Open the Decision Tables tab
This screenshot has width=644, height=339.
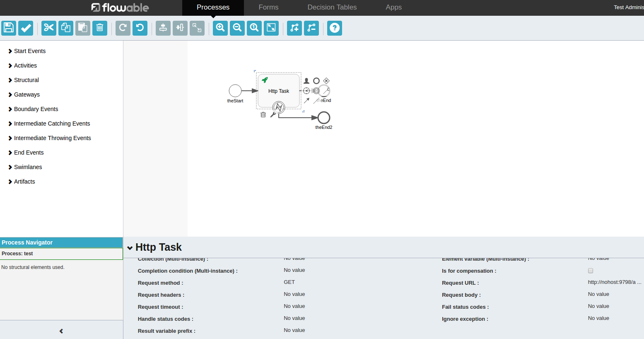click(332, 7)
